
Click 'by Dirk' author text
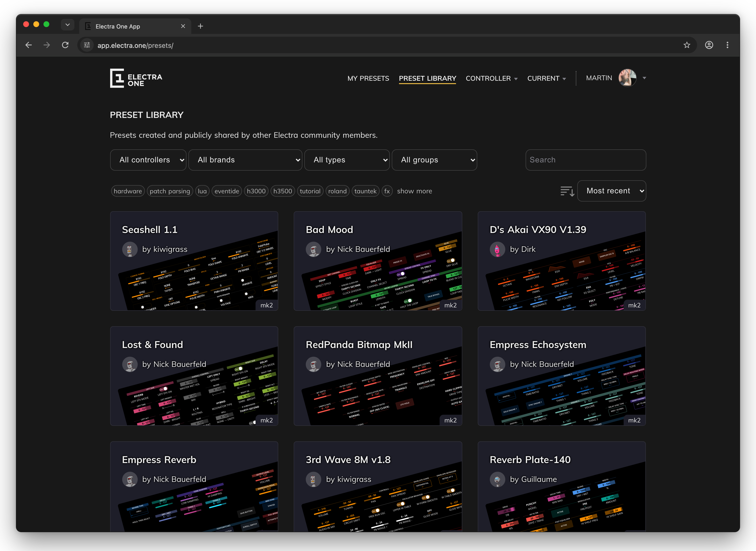(x=523, y=249)
